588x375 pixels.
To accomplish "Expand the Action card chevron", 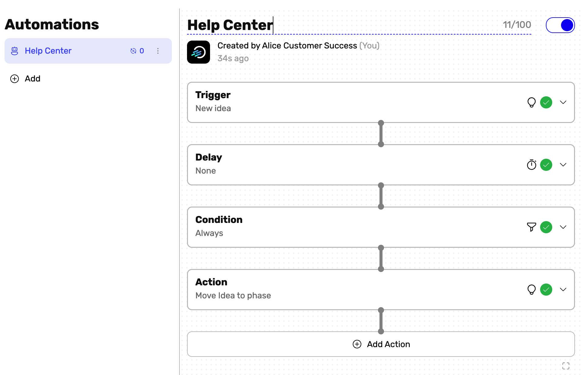I will tap(563, 290).
